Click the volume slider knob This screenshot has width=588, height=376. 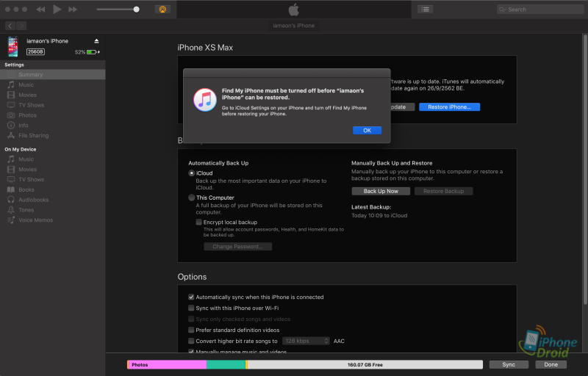[x=136, y=10]
